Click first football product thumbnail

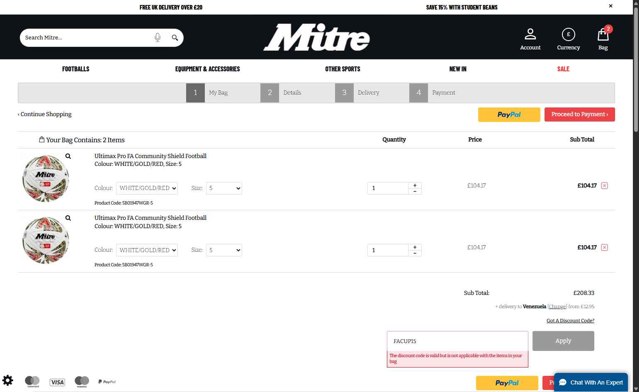click(46, 178)
